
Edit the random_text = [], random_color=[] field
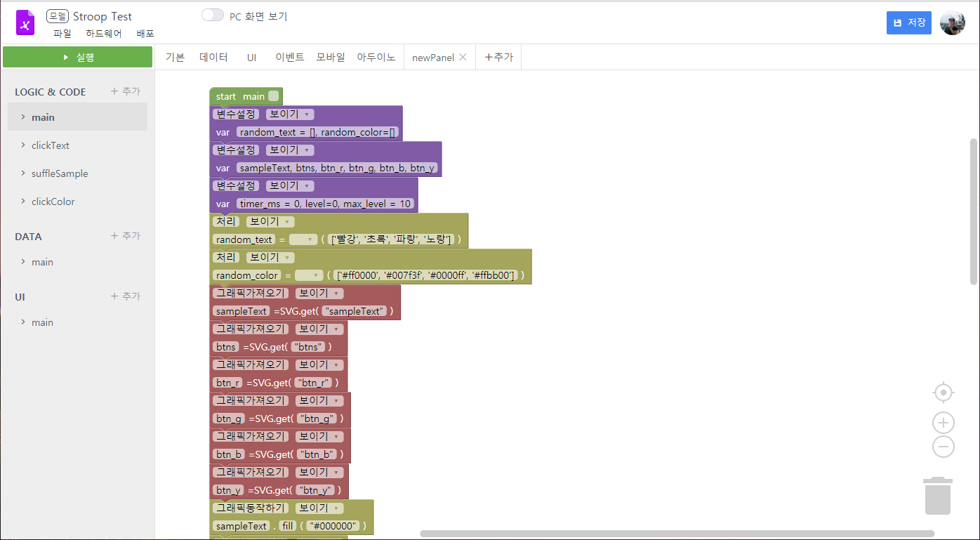pyautogui.click(x=318, y=132)
